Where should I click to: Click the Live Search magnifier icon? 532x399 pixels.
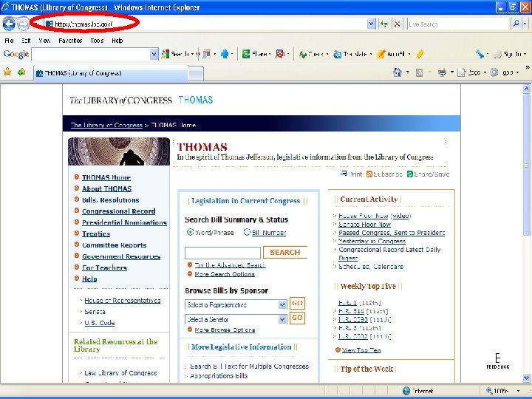[516, 24]
